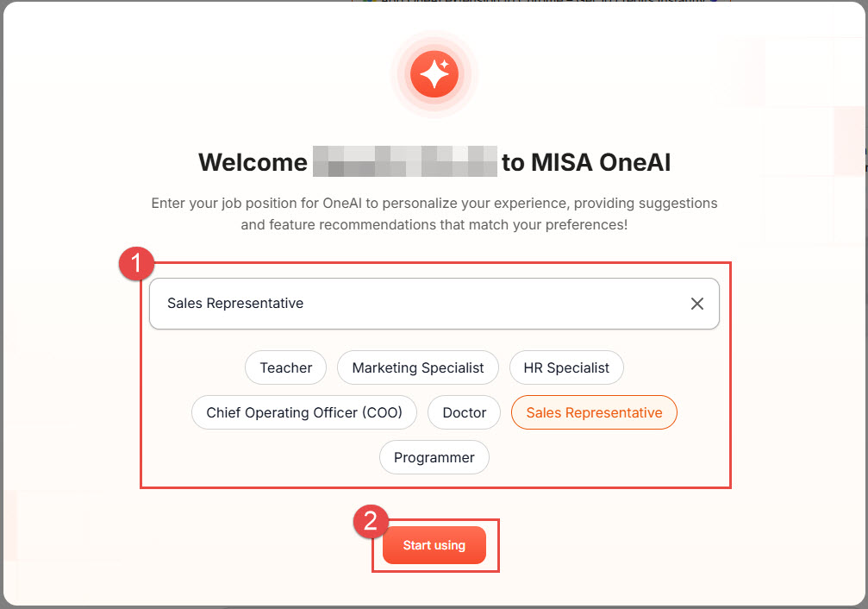Click the blurred username in the heading
The height and width of the screenshot is (609, 868).
point(404,162)
